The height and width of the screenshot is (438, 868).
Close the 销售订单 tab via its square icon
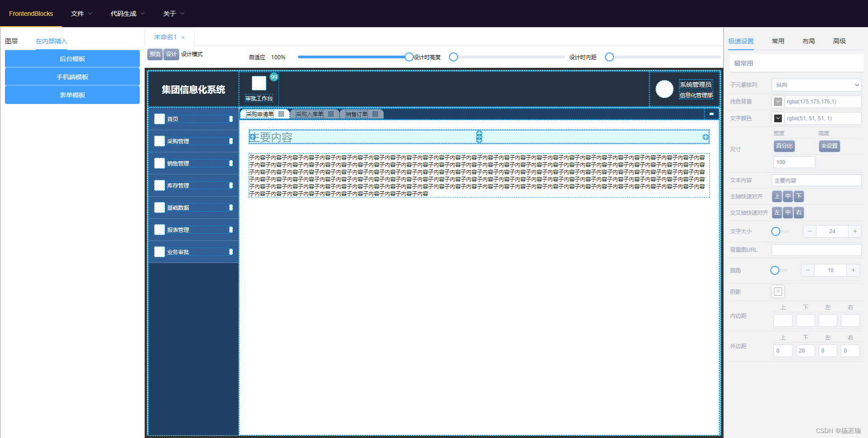point(375,114)
